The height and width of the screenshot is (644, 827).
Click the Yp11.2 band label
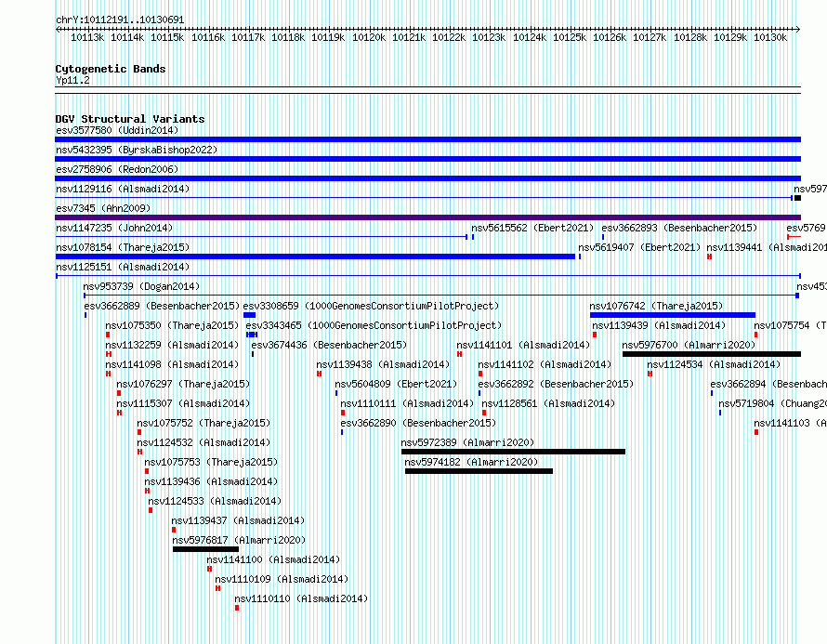tap(72, 80)
